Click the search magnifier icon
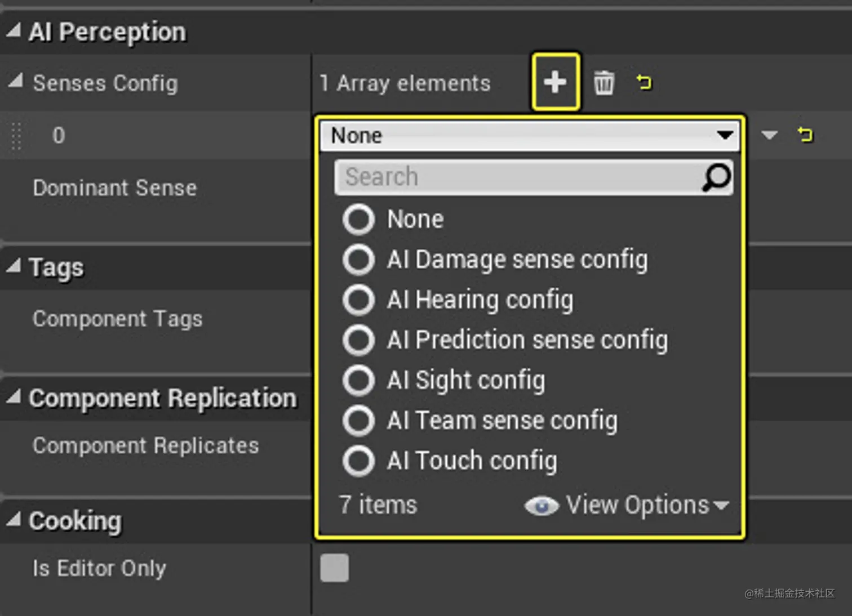The width and height of the screenshot is (852, 616). click(716, 177)
